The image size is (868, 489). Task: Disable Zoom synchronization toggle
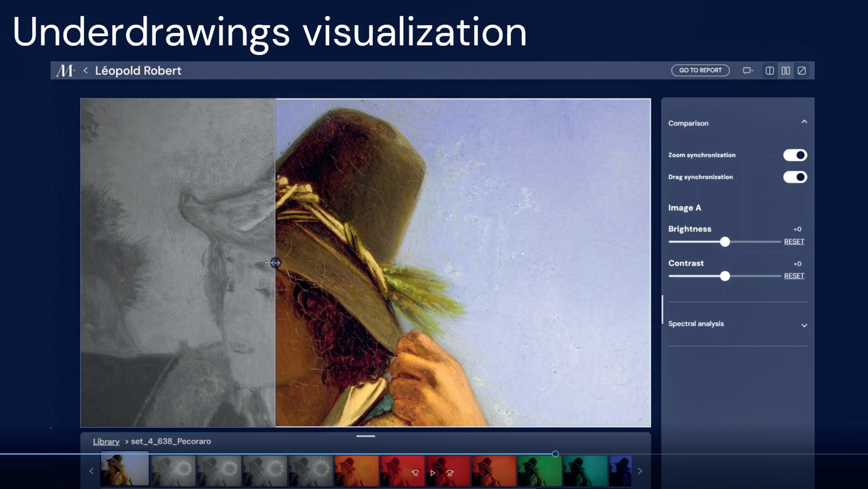tap(795, 155)
